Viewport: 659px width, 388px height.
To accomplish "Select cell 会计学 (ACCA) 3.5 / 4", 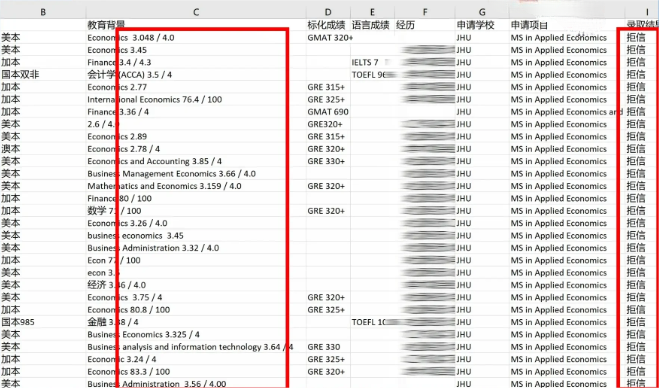I will 196,75.
